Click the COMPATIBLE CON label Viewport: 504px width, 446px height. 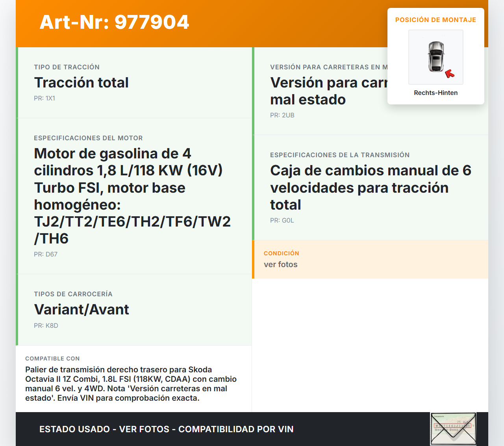(52, 359)
